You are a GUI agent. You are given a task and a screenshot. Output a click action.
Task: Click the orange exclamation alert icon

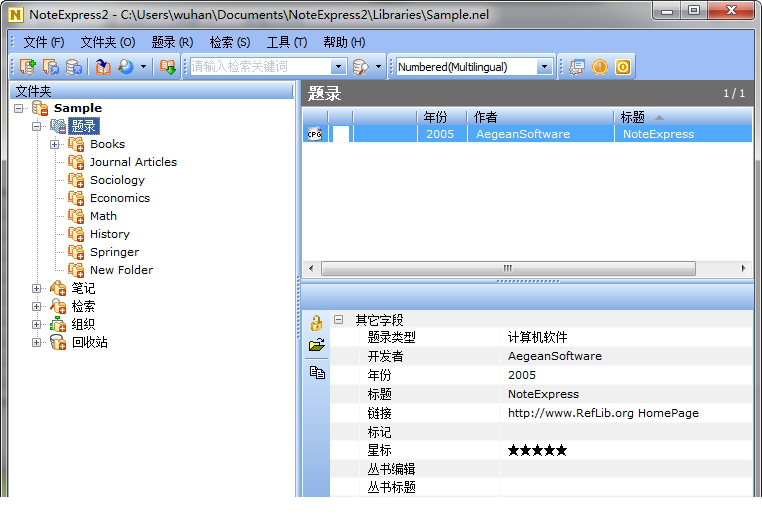(600, 67)
